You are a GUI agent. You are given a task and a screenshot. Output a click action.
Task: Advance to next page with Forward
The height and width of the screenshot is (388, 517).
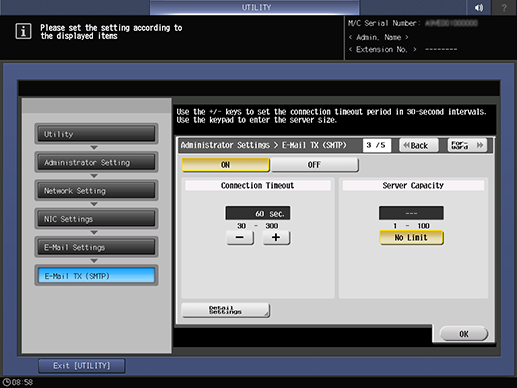[x=467, y=145]
